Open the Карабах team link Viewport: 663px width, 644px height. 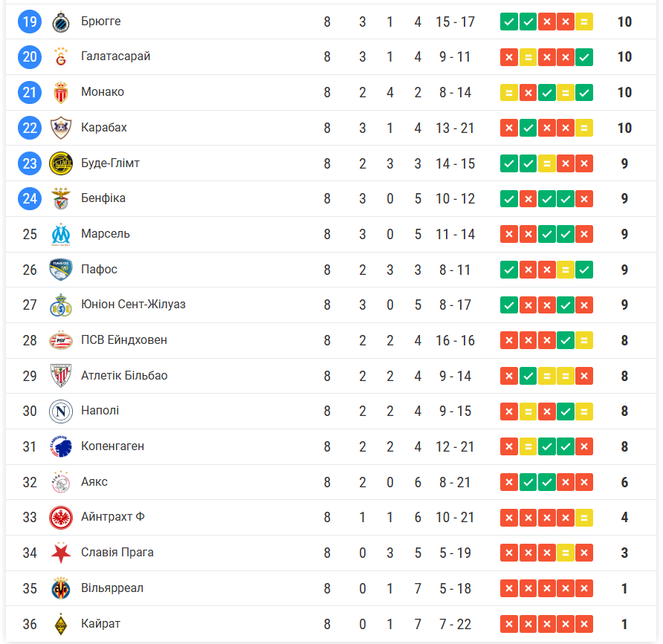click(x=104, y=128)
